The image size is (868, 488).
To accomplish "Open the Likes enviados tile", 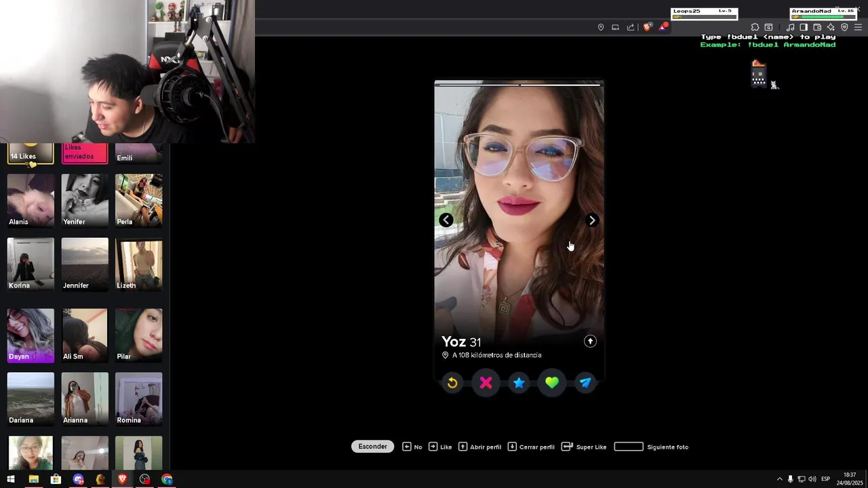I will 85,153.
